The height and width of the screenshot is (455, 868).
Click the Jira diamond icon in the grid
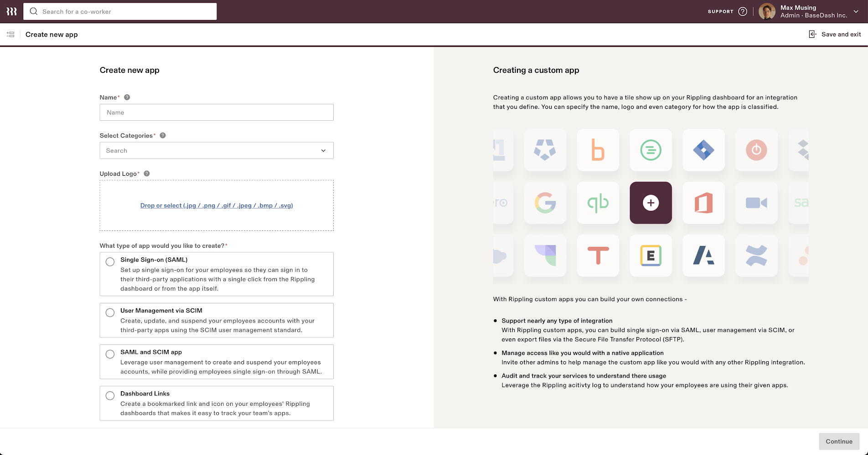tap(703, 150)
